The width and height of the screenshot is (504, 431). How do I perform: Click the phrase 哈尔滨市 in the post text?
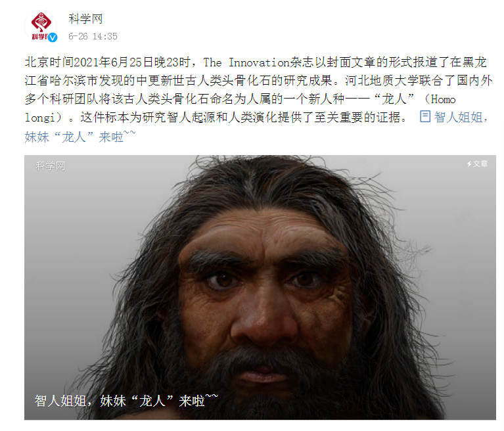[74, 80]
